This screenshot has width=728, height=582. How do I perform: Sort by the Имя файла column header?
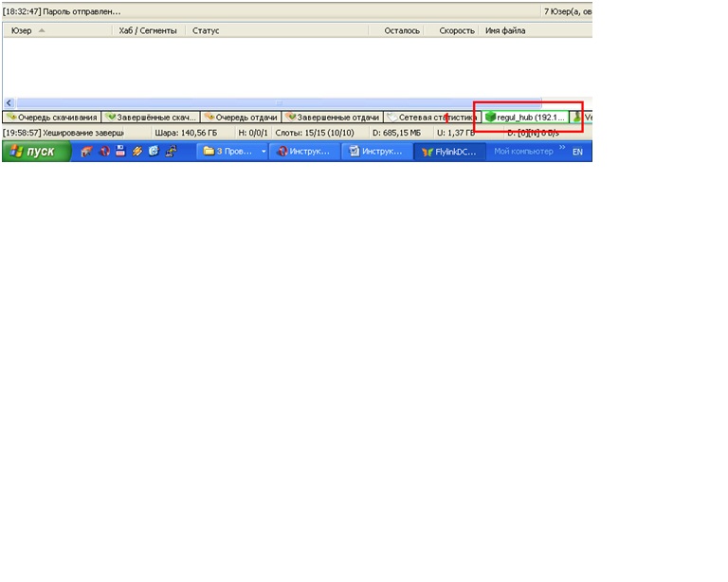(x=536, y=30)
